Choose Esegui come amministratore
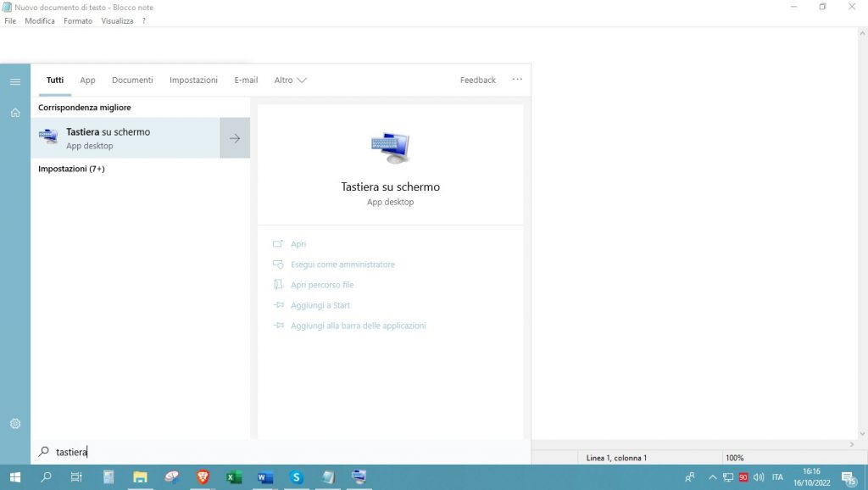868x490 pixels. tap(342, 264)
